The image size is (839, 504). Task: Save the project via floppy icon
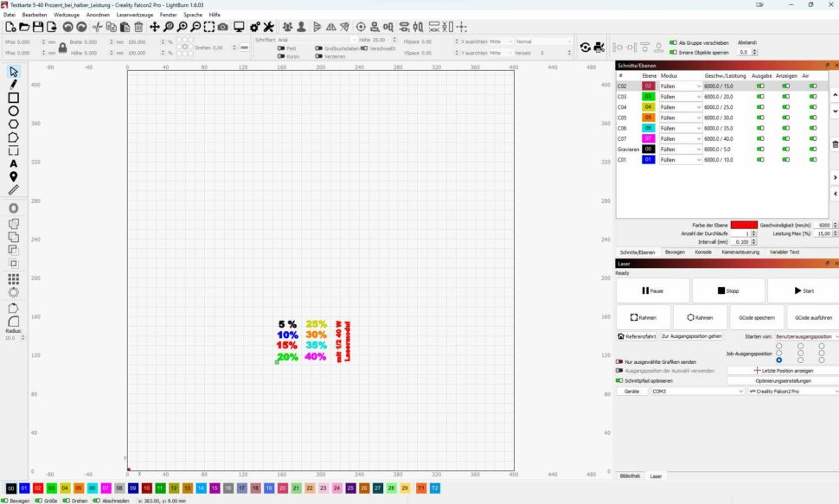click(38, 27)
